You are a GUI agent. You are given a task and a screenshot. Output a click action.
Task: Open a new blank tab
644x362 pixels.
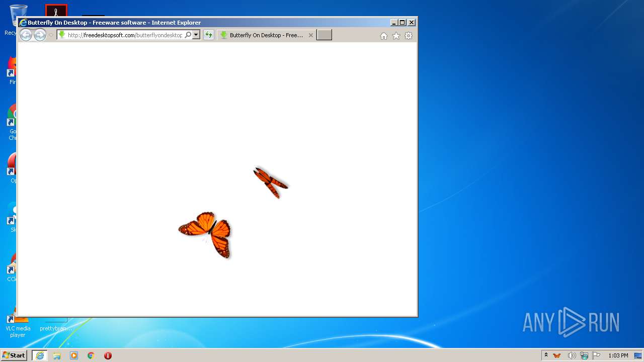pyautogui.click(x=324, y=35)
